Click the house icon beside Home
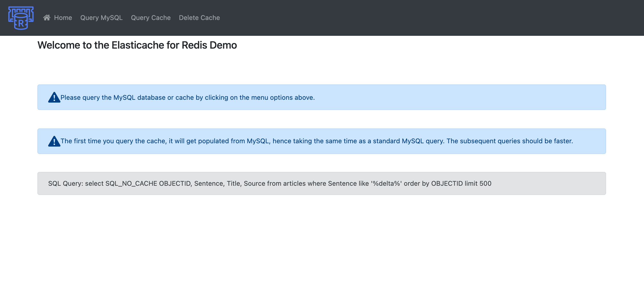Viewport: 644px width, 286px height. 47,17
